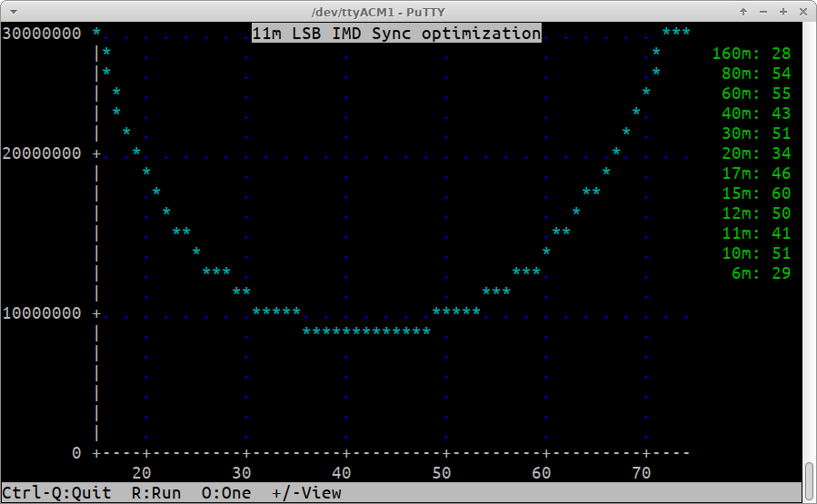This screenshot has height=504, width=817.
Task: Select the 160m: 28 band entry
Action: 752,54
